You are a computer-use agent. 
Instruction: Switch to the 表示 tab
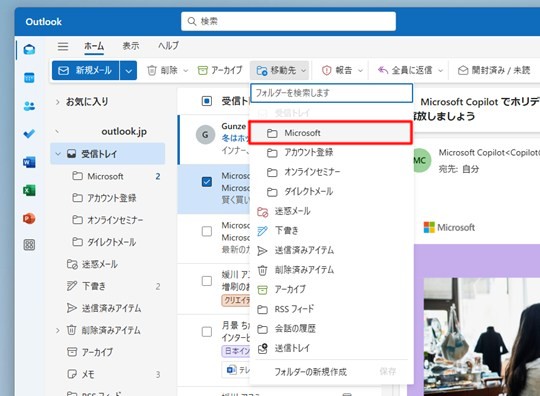[131, 46]
